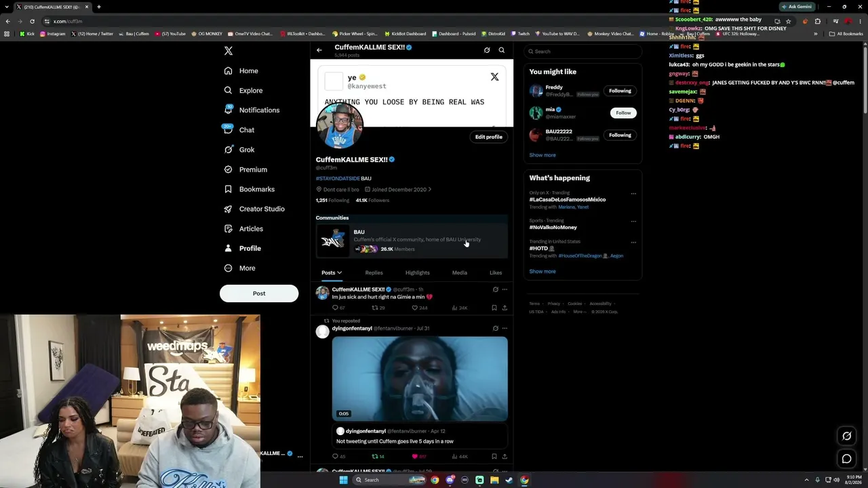Go back using the profile header arrow
Image resolution: width=868 pixels, height=488 pixels.
[319, 50]
